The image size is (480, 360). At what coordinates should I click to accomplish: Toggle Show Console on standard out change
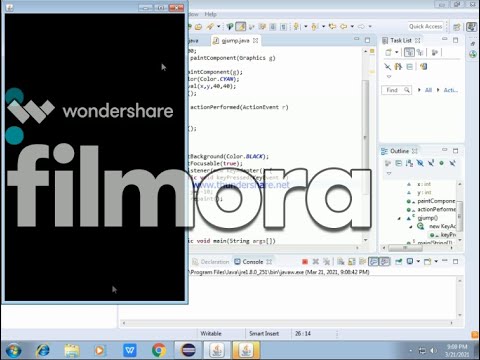point(374,262)
